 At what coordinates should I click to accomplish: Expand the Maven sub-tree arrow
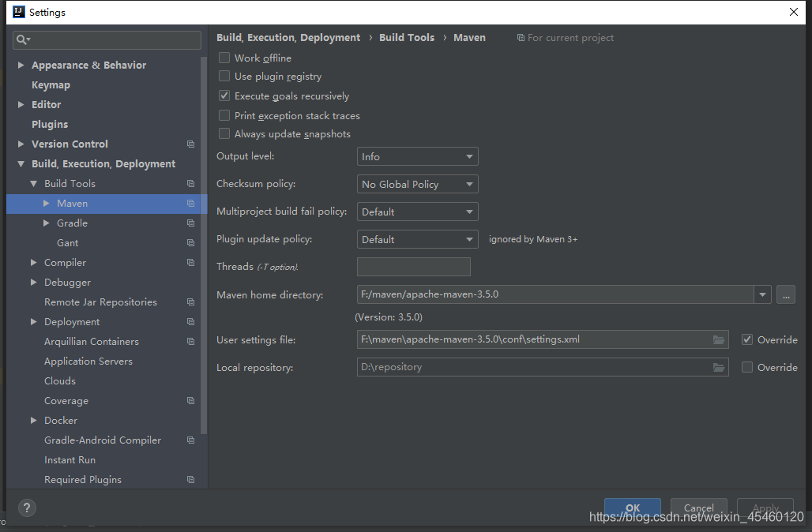pyautogui.click(x=47, y=204)
